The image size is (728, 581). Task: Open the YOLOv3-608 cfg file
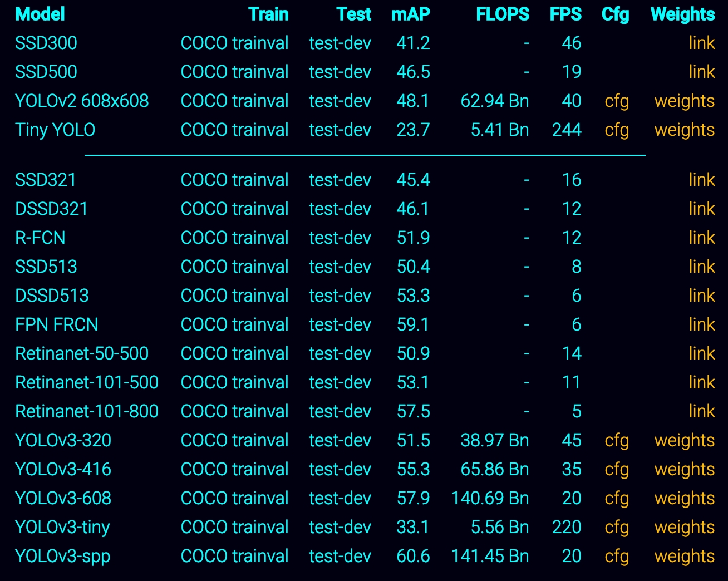(617, 499)
